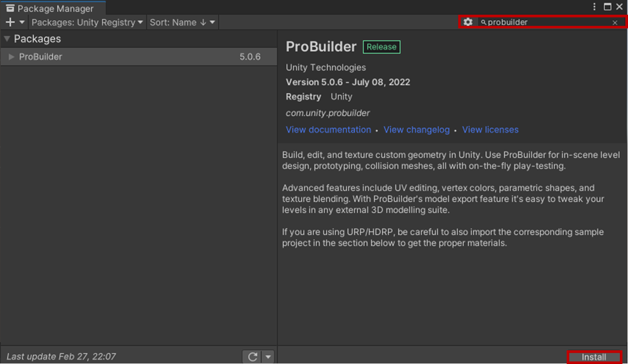Collapse the Packages section triangle

[x=7, y=39]
